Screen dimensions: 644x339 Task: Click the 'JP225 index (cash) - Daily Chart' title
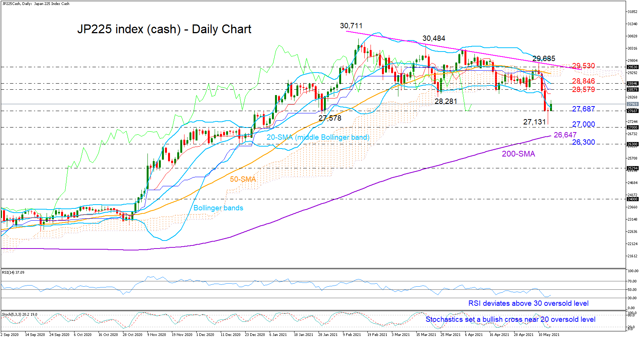point(164,29)
